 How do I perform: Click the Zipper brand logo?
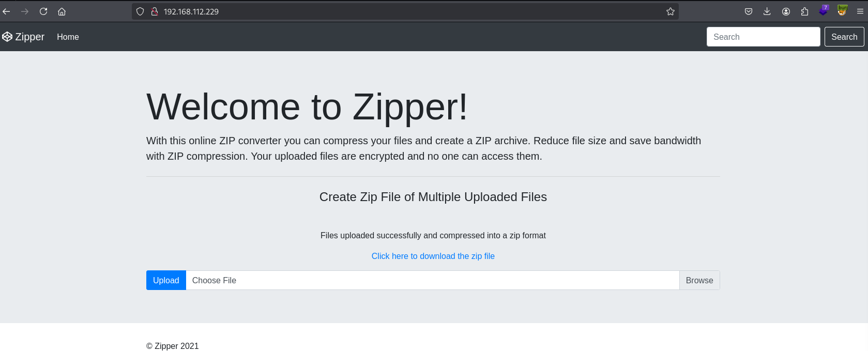pos(23,37)
